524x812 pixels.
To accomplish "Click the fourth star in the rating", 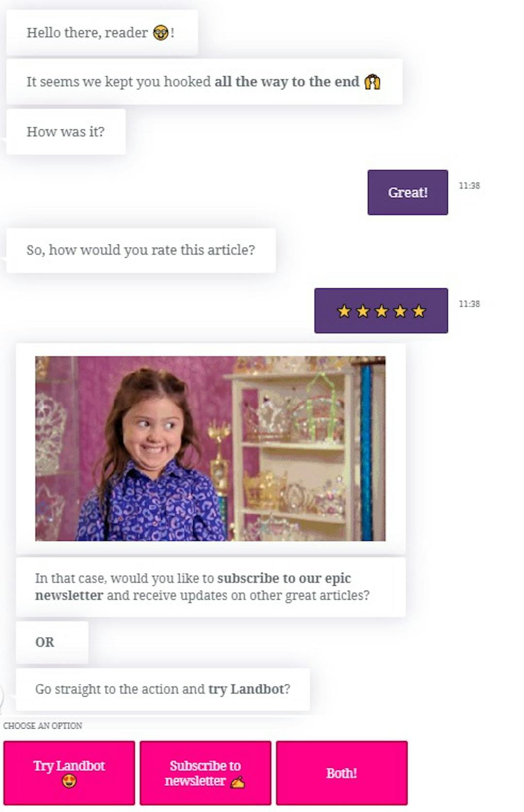I will (400, 311).
